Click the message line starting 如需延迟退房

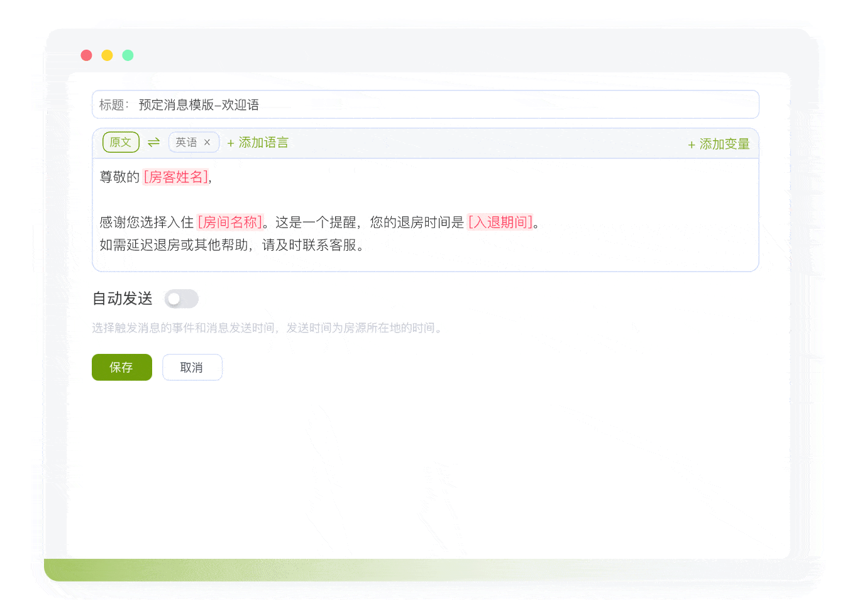[x=232, y=245]
